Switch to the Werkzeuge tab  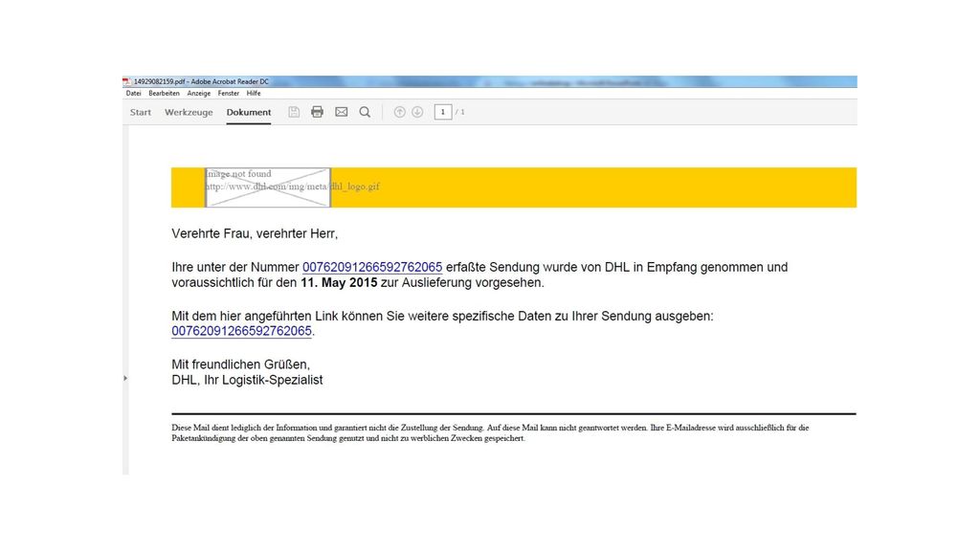189,113
